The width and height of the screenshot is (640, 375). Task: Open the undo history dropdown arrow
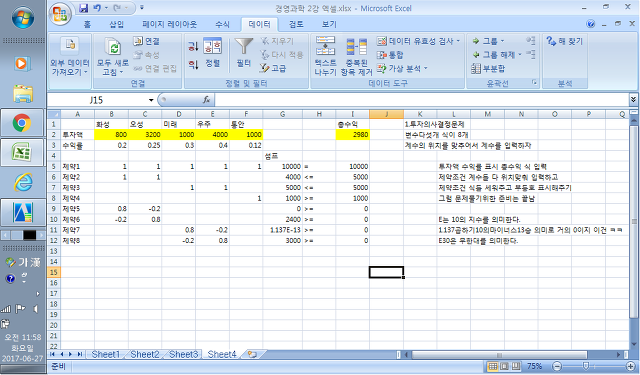click(106, 8)
